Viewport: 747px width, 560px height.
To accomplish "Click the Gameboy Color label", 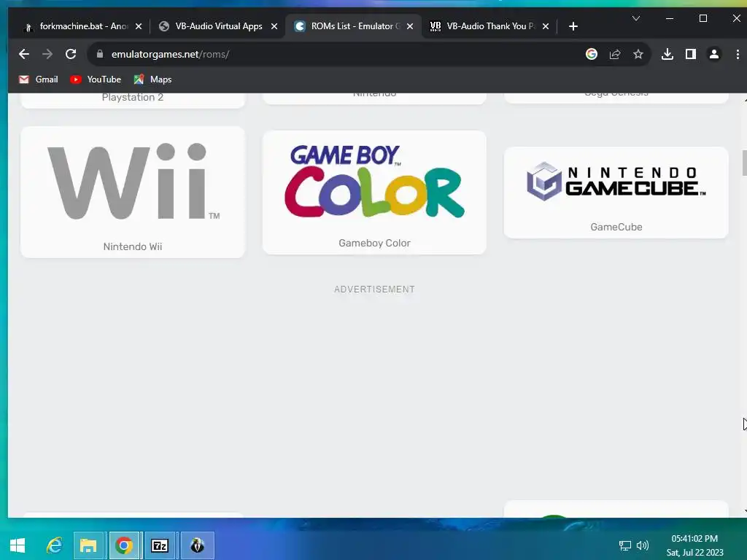I will [x=374, y=243].
